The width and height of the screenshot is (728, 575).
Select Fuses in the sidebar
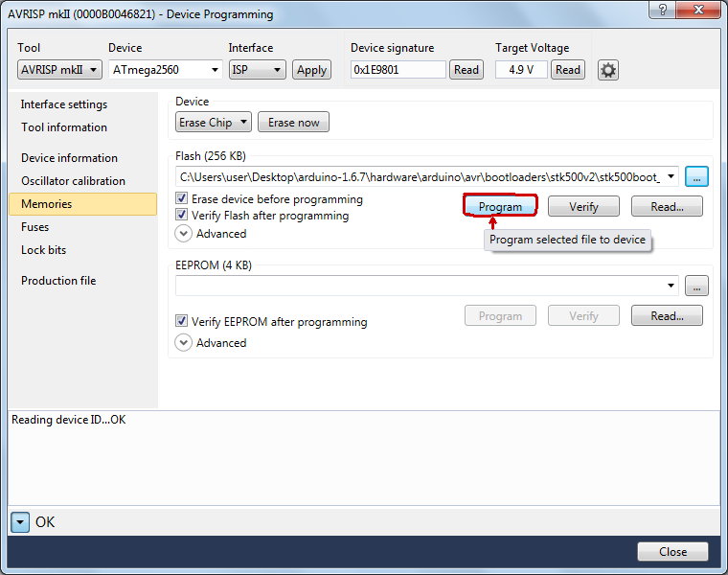pyautogui.click(x=35, y=227)
